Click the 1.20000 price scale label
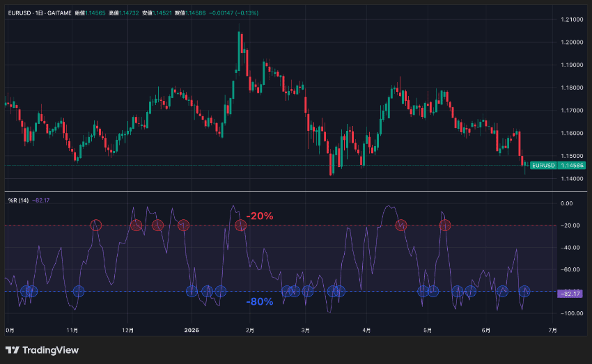The image size is (592, 364). [572, 42]
